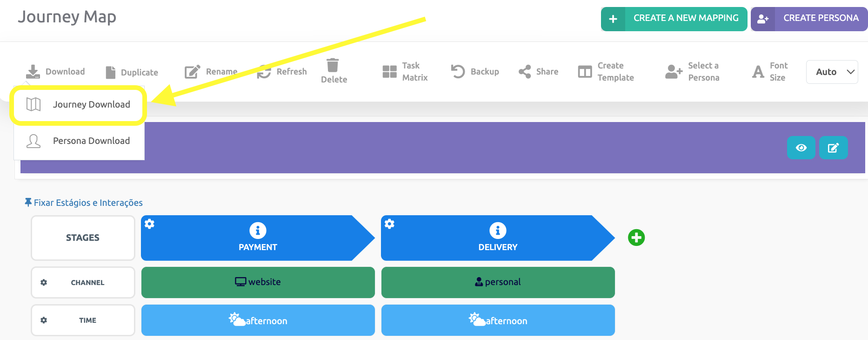
Task: Click the Share icon
Action: (x=525, y=71)
